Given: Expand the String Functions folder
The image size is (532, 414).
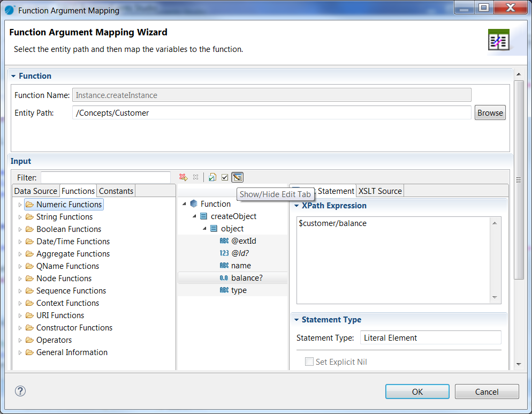Looking at the screenshot, I should [x=20, y=217].
